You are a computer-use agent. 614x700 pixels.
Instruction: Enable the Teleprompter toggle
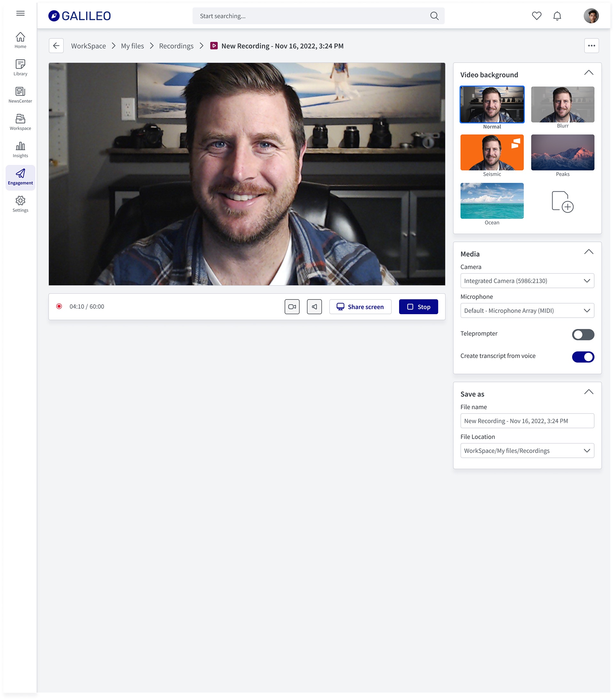point(583,334)
